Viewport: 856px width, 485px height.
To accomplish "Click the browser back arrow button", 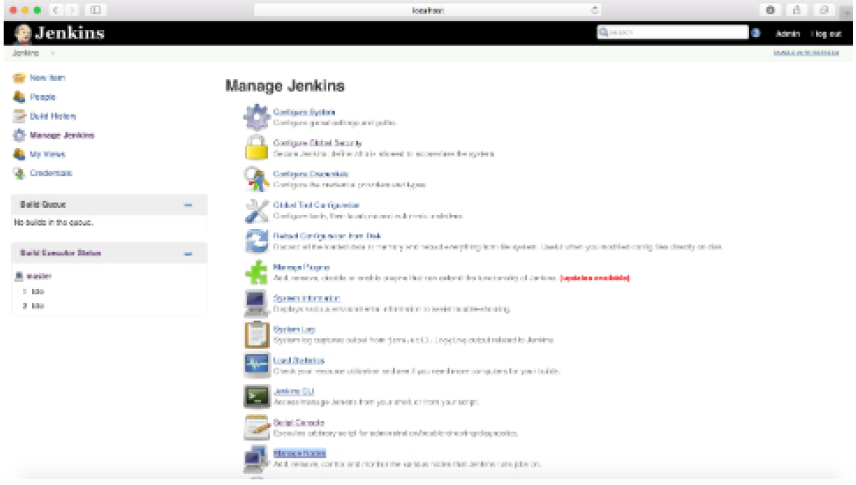I will (x=56, y=10).
